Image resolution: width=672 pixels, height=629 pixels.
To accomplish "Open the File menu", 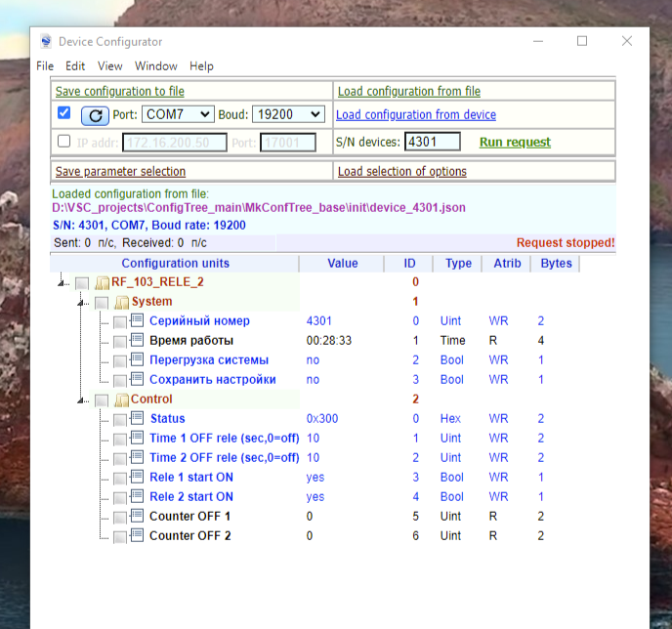I will pos(45,66).
